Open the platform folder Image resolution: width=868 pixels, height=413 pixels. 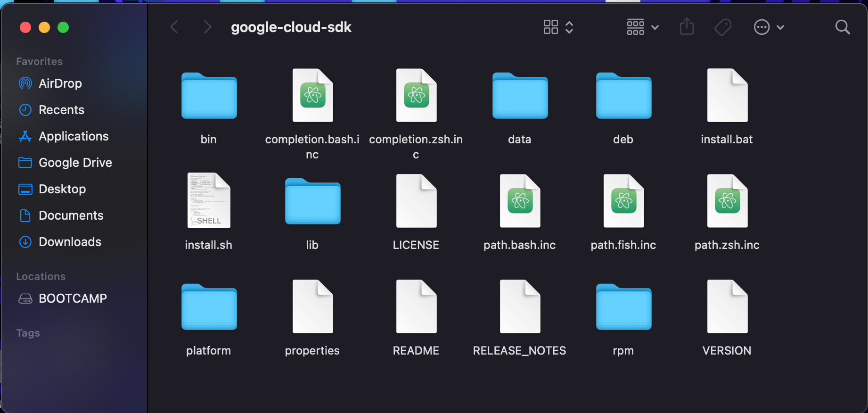coord(209,307)
